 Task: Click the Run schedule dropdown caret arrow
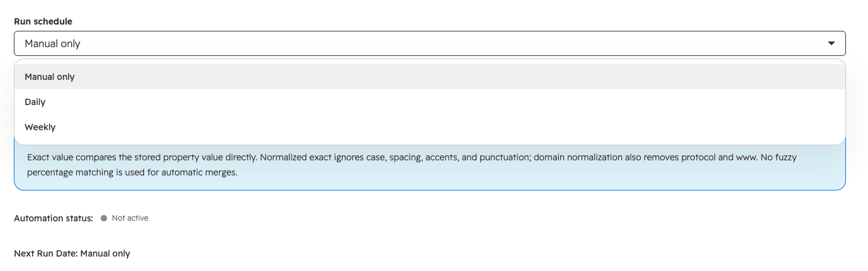pyautogui.click(x=831, y=43)
